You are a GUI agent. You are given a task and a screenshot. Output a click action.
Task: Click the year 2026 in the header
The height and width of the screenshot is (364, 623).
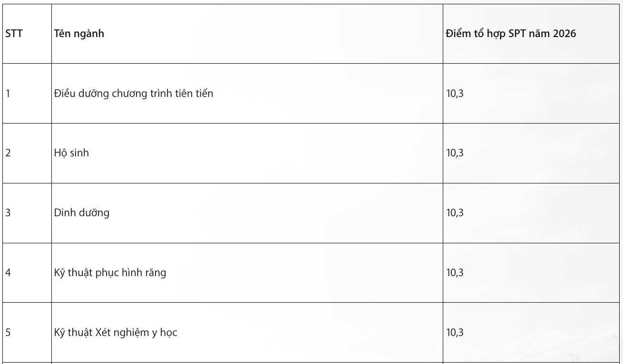point(565,34)
